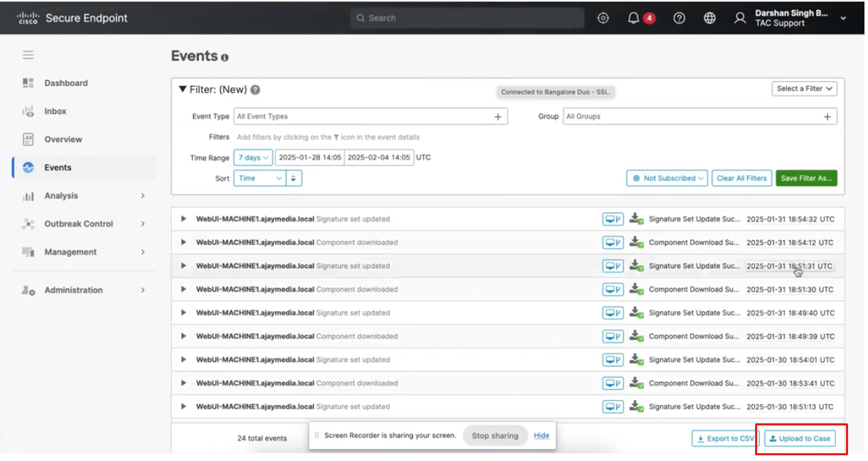Viewport: 868px width, 461px height.
Task: Click computer icon in 18:54:12 row
Action: (x=613, y=243)
